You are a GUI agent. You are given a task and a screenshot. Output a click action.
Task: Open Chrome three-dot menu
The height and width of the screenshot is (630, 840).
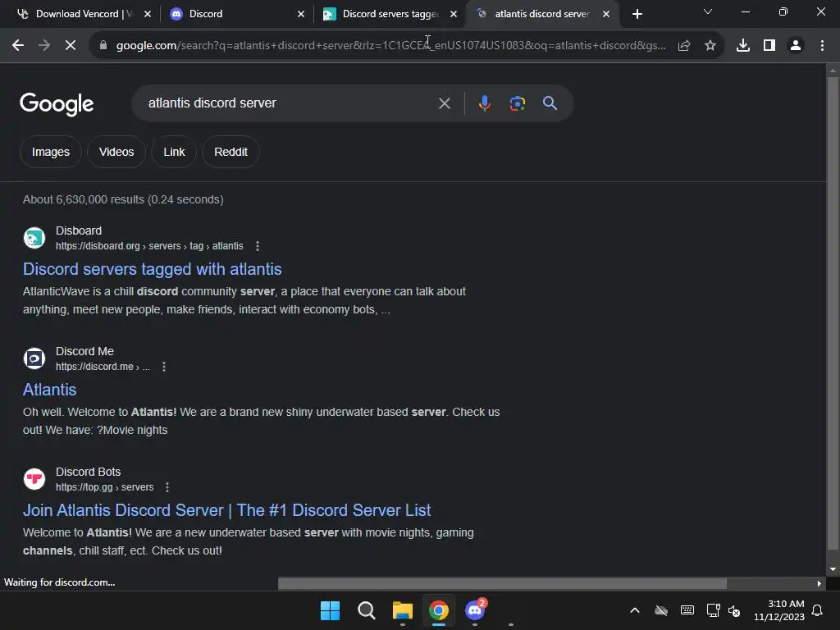822,46
